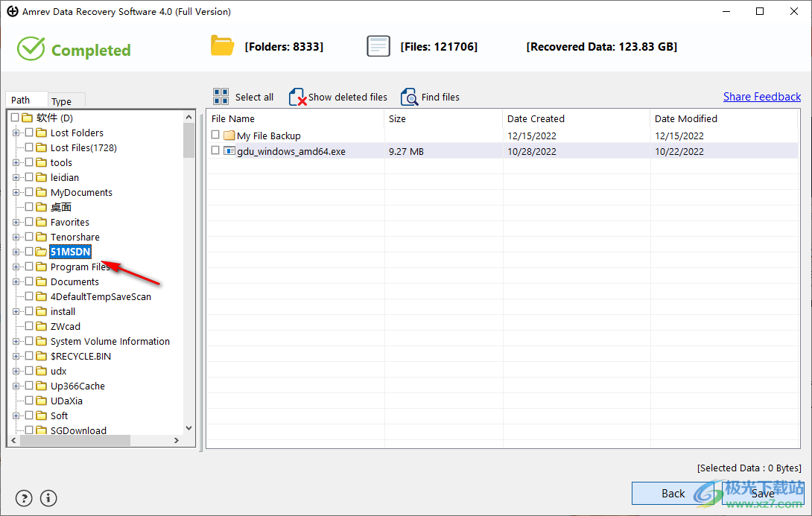Viewport: 812px width, 516px height.
Task: Select the Path tab
Action: coord(21,100)
